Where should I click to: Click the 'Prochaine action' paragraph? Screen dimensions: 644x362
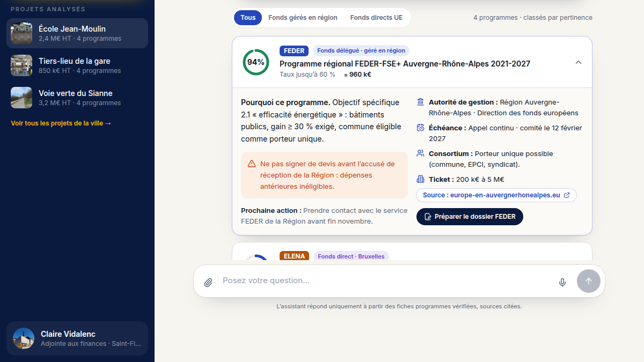coord(324,216)
